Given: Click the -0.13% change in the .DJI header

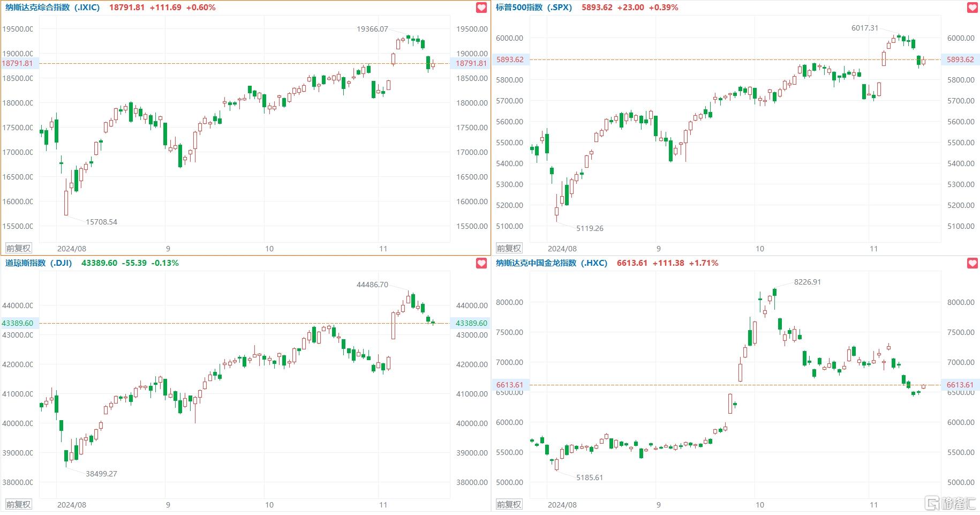Looking at the screenshot, I should point(165,263).
